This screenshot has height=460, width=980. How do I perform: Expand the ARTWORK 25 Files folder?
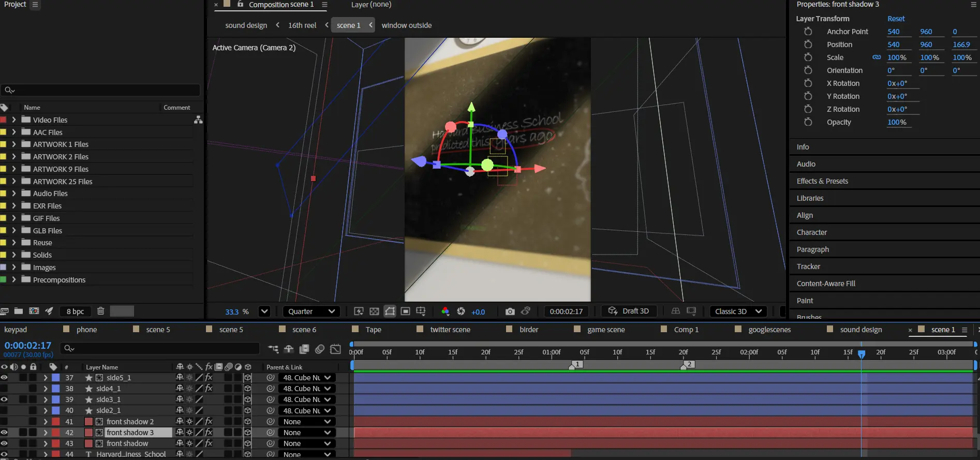click(14, 182)
